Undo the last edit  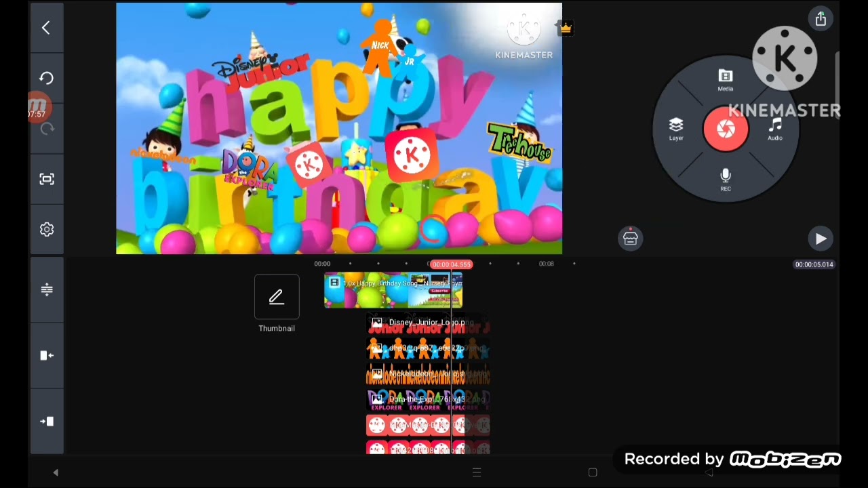[x=46, y=78]
